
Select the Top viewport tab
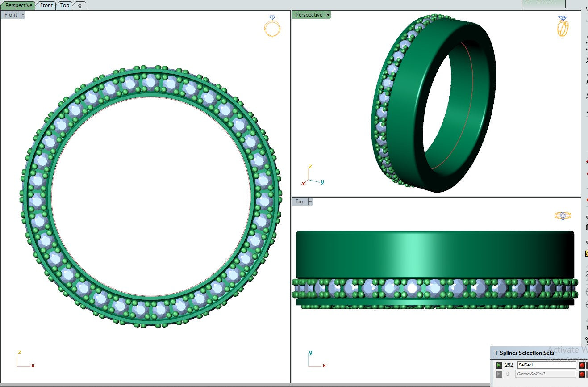point(65,5)
